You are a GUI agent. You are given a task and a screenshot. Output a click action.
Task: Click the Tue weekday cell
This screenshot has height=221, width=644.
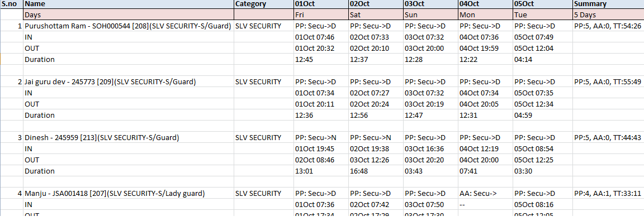(x=543, y=15)
